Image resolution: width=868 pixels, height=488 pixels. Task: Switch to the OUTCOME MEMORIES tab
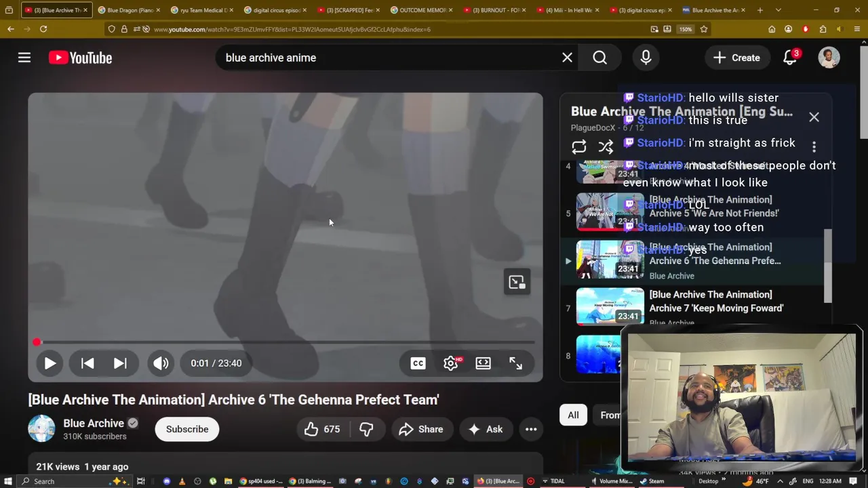coord(421,10)
